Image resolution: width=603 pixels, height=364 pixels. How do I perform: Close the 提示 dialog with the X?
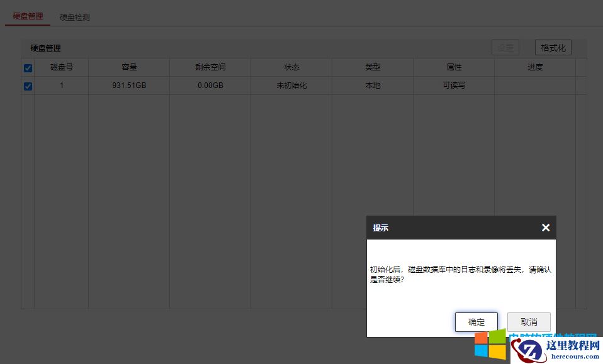(545, 228)
